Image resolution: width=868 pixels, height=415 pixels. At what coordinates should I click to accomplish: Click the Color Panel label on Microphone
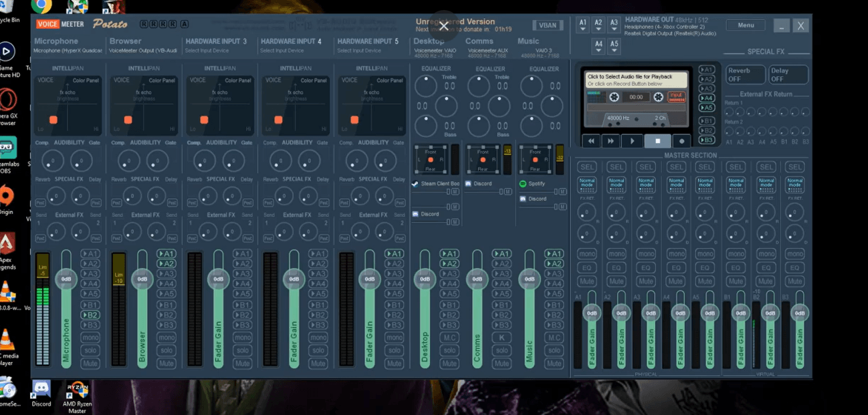pyautogui.click(x=86, y=80)
